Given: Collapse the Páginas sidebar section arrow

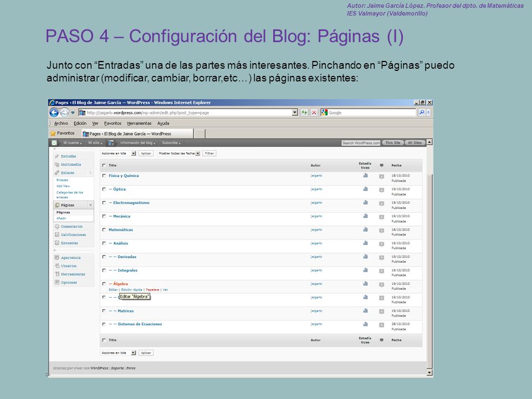Looking at the screenshot, I should coord(90,205).
